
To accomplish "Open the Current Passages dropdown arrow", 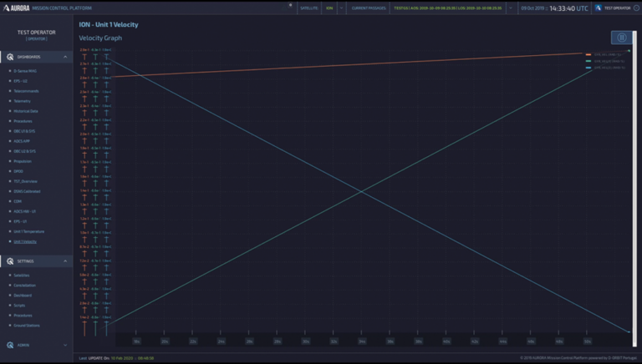I will click(511, 8).
